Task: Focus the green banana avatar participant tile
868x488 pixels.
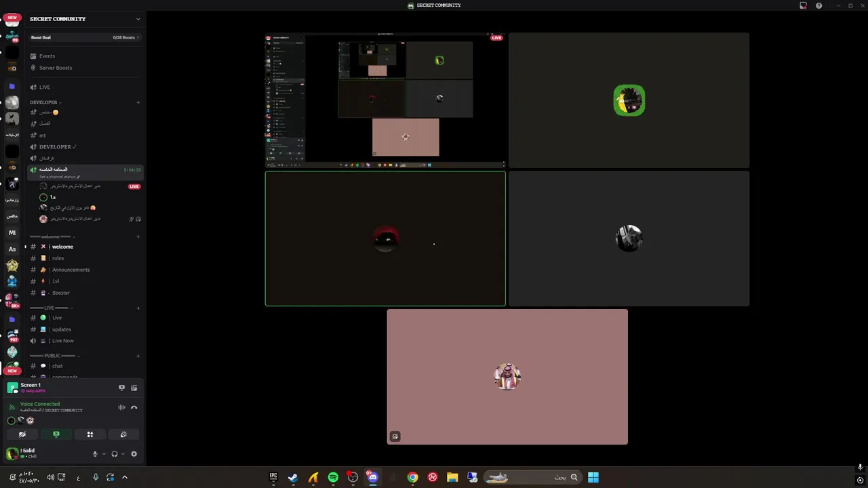Action: tap(629, 100)
